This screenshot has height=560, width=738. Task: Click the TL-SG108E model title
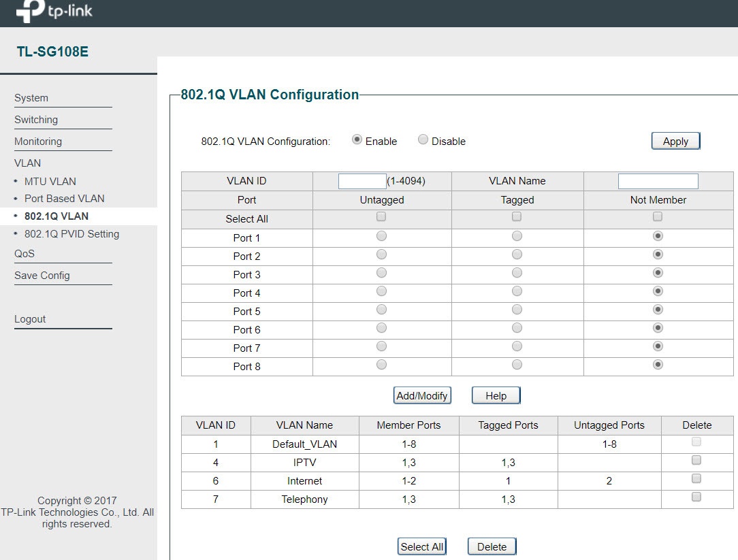pyautogui.click(x=52, y=51)
